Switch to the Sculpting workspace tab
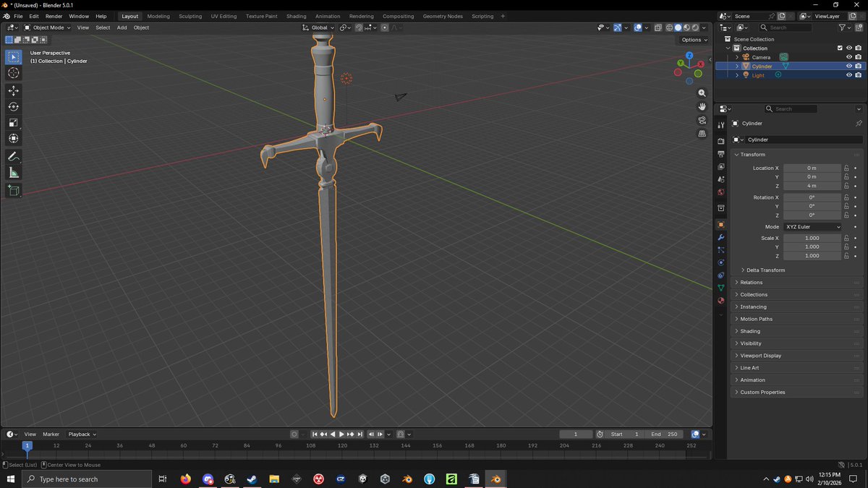This screenshot has width=868, height=488. 190,16
